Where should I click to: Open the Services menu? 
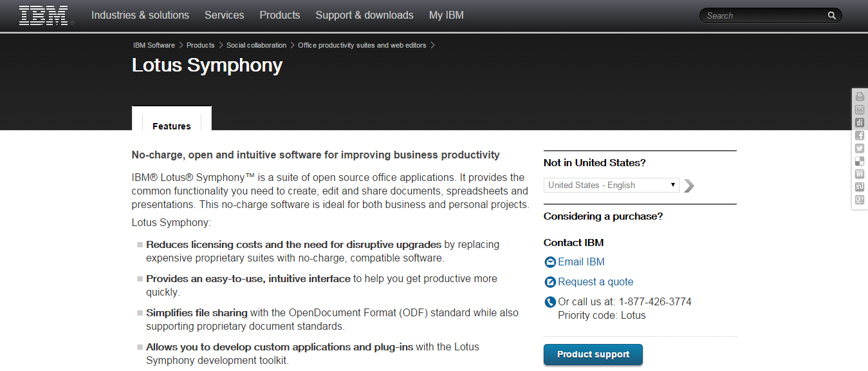(225, 15)
